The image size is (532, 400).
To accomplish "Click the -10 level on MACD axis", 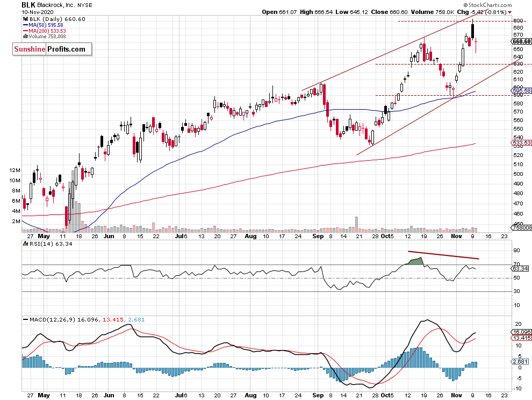I will (x=517, y=389).
